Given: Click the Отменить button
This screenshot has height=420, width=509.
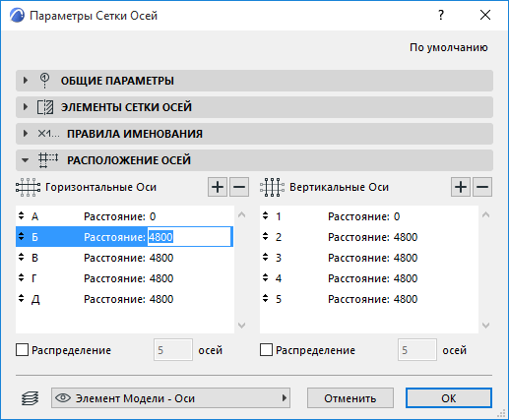Looking at the screenshot, I should tap(350, 398).
